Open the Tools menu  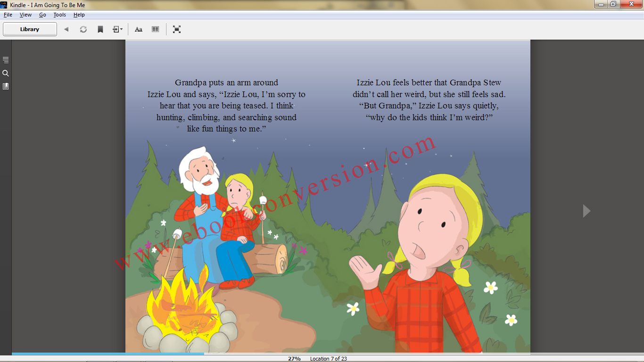coord(60,15)
